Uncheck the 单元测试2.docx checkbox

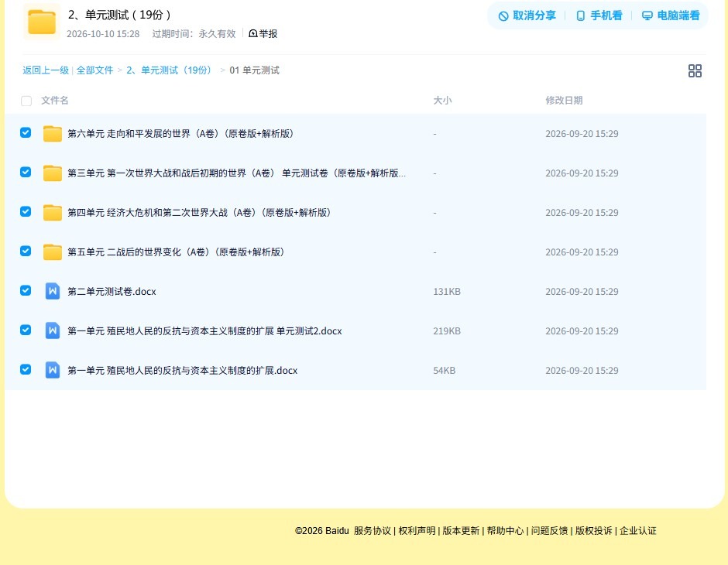[26, 330]
